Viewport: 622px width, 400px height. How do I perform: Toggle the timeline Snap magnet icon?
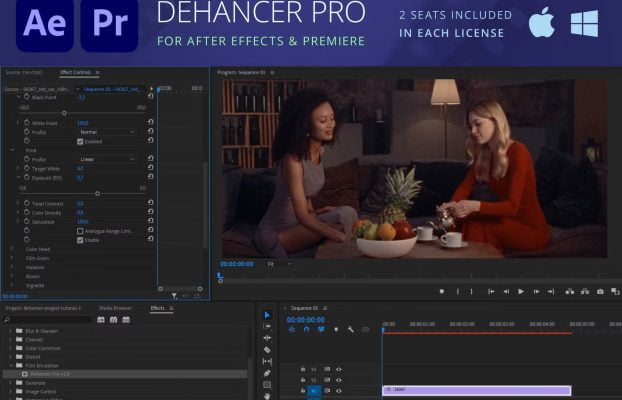click(306, 329)
